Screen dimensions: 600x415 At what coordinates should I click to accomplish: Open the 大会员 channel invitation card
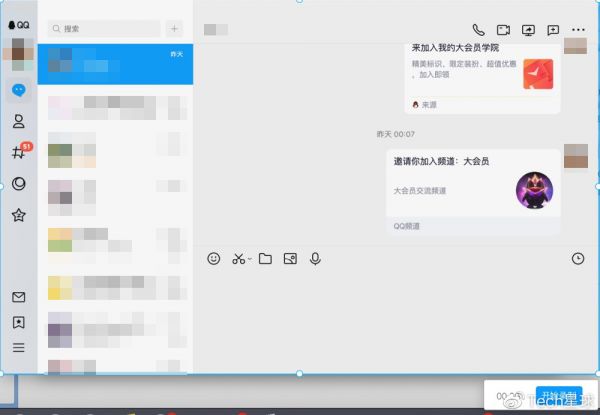pyautogui.click(x=473, y=188)
